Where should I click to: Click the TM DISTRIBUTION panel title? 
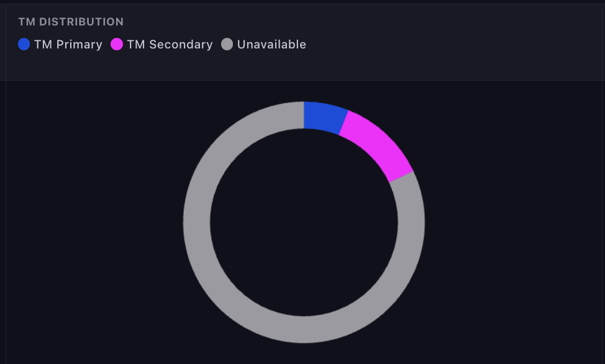(x=71, y=22)
